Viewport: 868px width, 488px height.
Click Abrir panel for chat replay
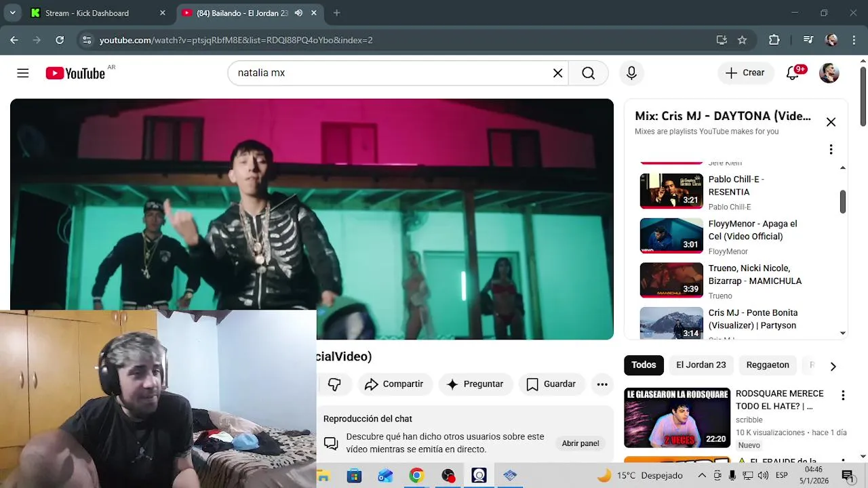pyautogui.click(x=580, y=443)
